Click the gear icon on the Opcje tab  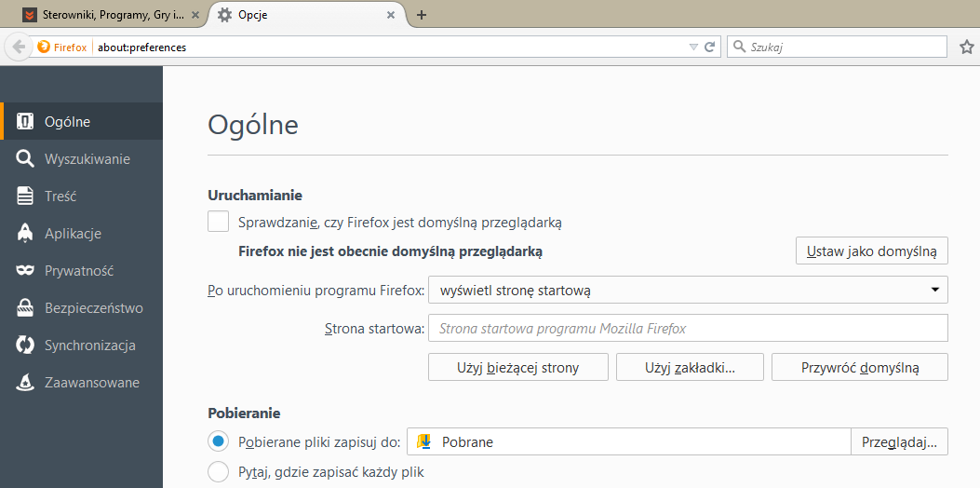(x=224, y=15)
